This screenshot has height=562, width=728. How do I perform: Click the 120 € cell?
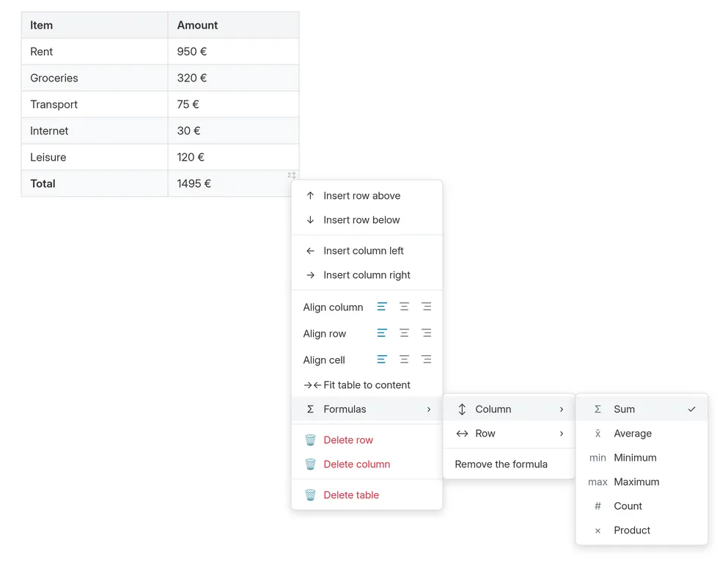click(233, 158)
